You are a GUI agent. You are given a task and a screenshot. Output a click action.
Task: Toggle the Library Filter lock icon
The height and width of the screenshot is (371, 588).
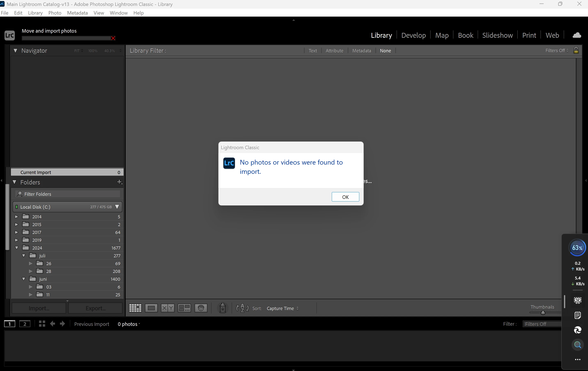(576, 50)
